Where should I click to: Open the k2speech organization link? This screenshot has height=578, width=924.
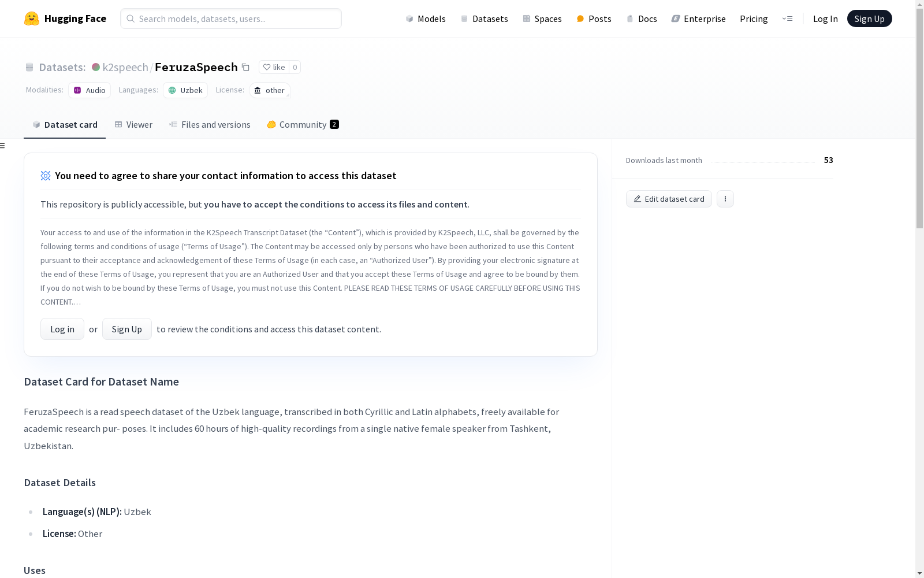[125, 67]
